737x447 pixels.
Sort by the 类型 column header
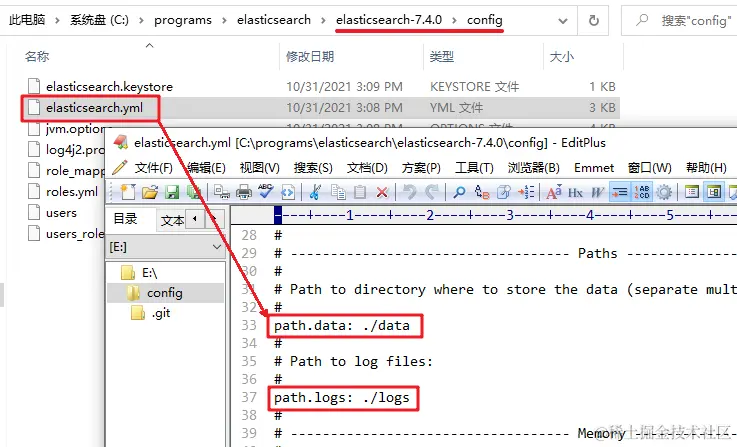pos(441,56)
